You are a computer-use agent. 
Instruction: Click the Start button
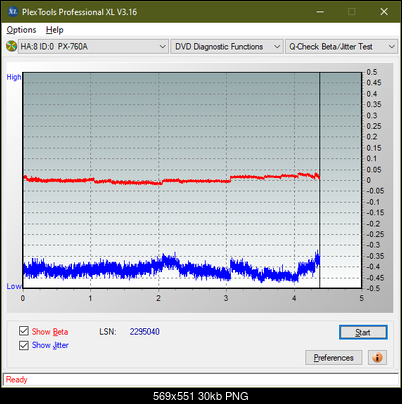pyautogui.click(x=363, y=332)
